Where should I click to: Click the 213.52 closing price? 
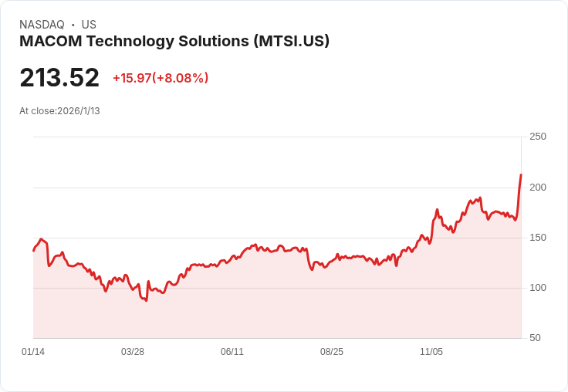[59, 78]
